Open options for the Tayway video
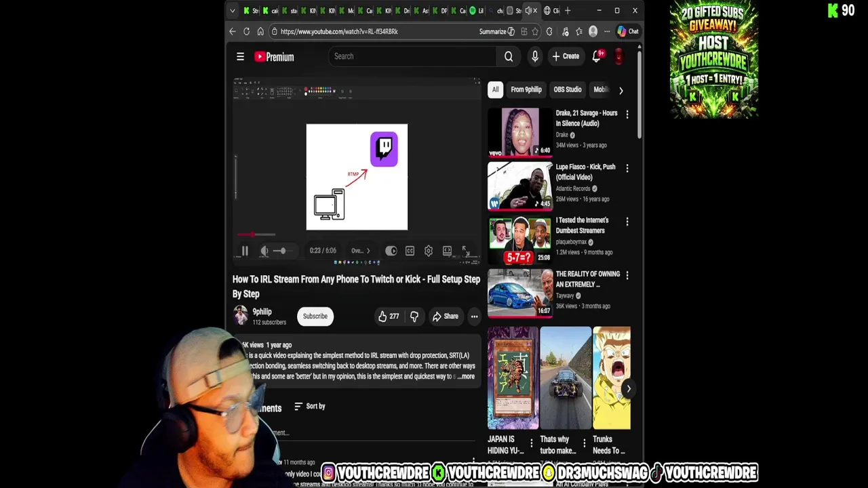 tap(627, 275)
